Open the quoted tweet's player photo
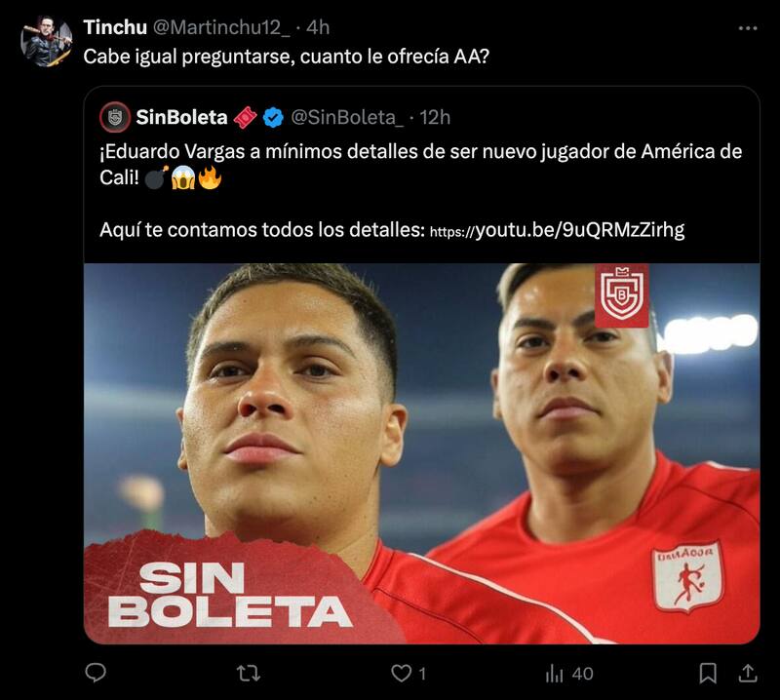Screen dimensions: 780x700 click(x=421, y=453)
